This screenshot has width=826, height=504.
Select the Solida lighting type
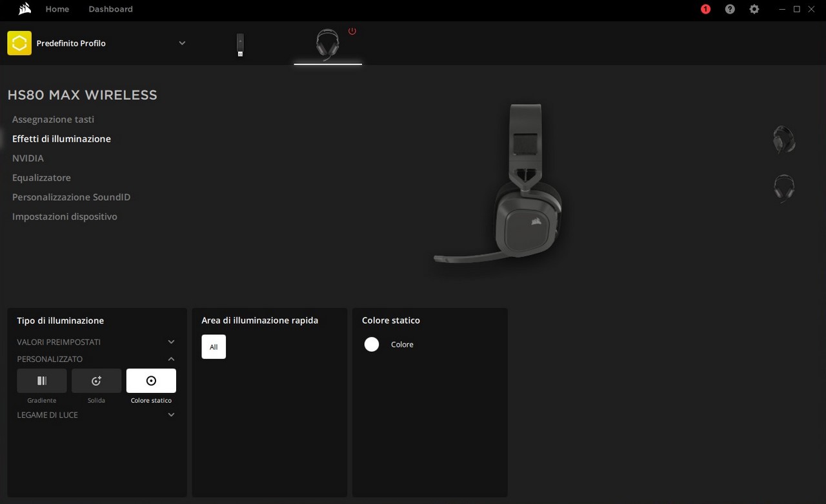click(96, 381)
